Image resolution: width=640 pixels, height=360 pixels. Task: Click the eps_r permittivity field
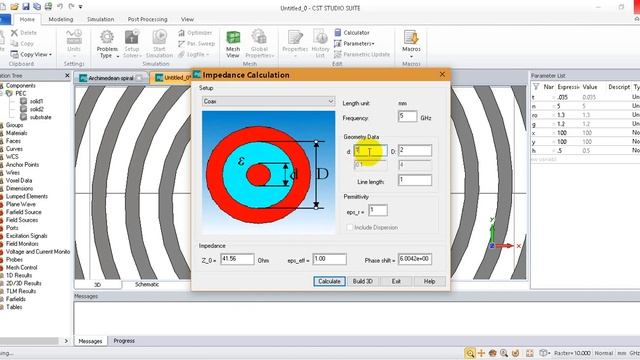tap(378, 211)
